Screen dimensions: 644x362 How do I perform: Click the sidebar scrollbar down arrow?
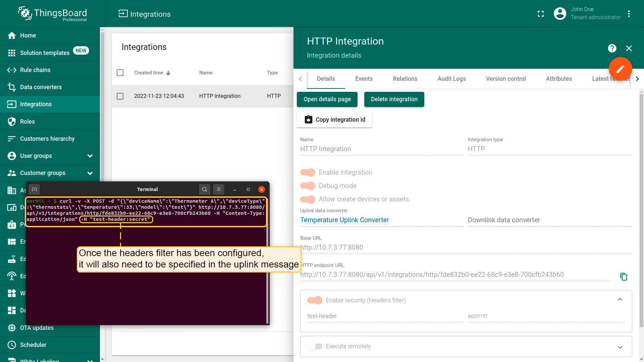(102, 359)
